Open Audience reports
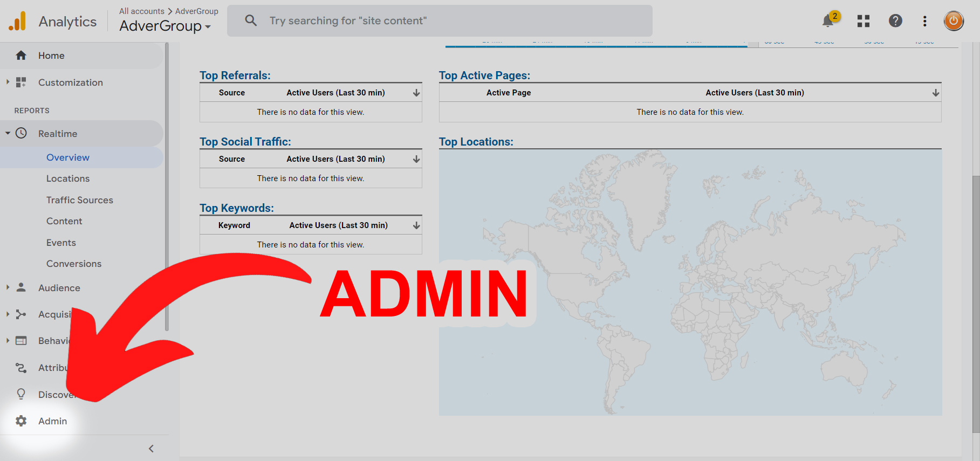This screenshot has height=461, width=980. (x=59, y=288)
